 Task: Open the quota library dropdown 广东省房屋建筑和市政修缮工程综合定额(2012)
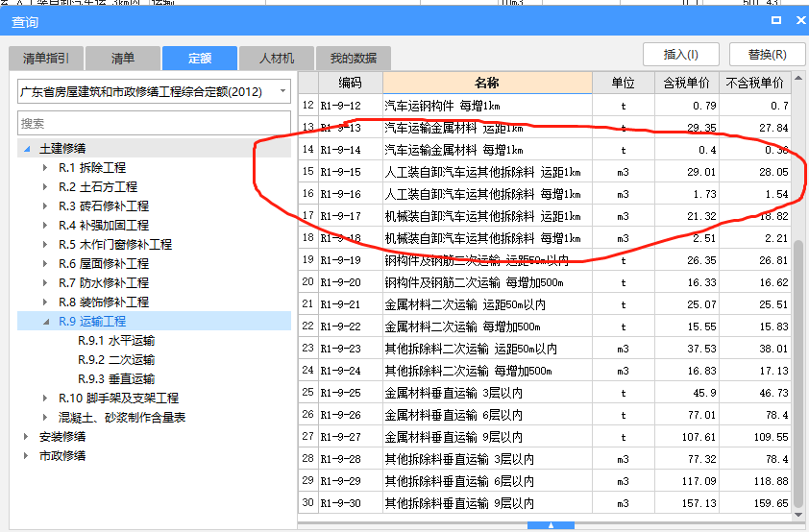[x=154, y=92]
